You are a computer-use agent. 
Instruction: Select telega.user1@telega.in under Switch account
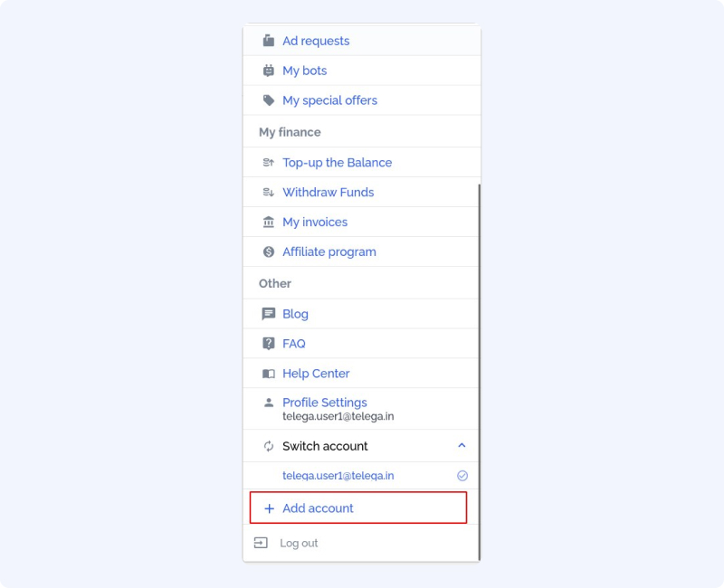(338, 476)
